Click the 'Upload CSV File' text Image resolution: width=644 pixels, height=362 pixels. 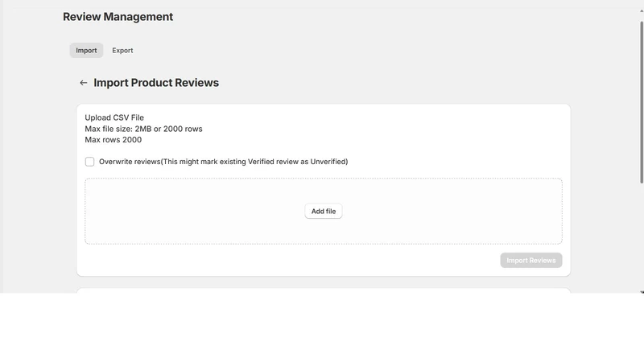pyautogui.click(x=114, y=117)
